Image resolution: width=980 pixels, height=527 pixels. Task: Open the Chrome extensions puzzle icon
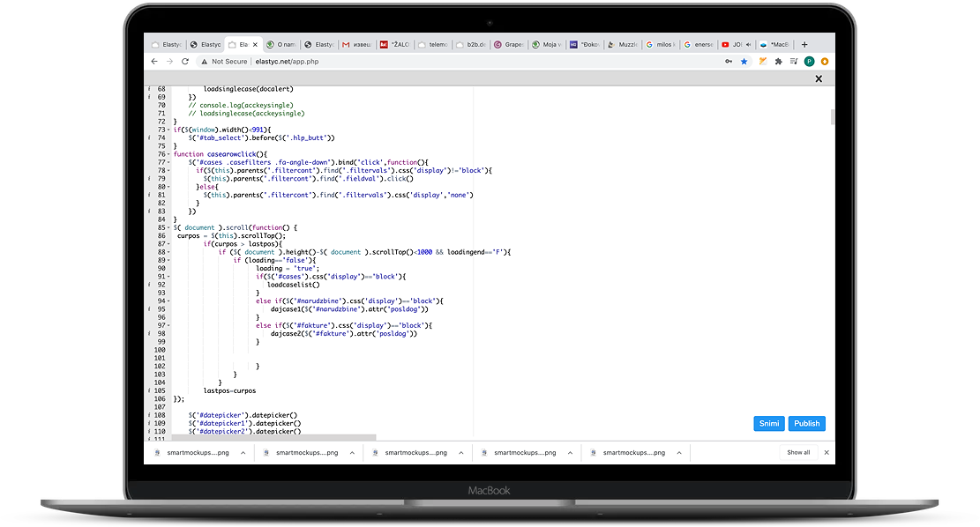[778, 61]
